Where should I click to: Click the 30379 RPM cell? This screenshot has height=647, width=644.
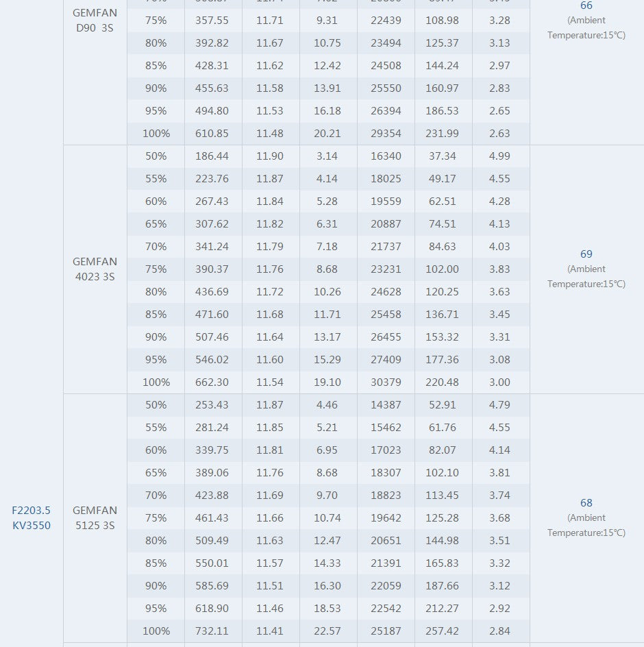point(386,382)
